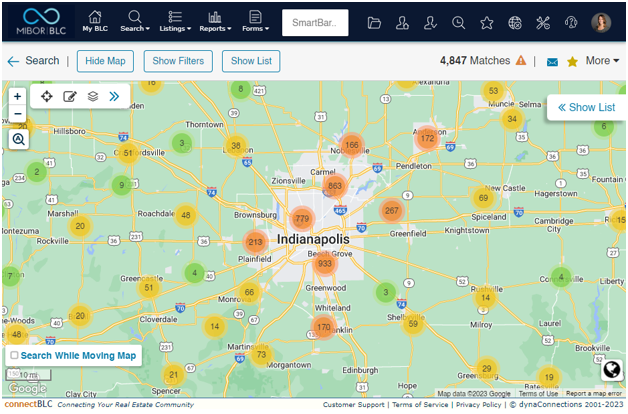
Task: Enable Search While Moving Map checkbox
Action: [14, 355]
